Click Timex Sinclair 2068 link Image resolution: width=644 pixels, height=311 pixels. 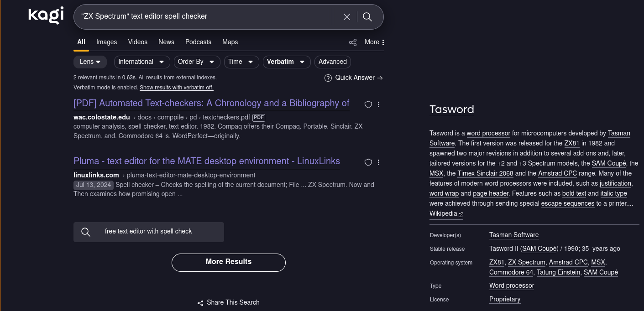pos(486,174)
